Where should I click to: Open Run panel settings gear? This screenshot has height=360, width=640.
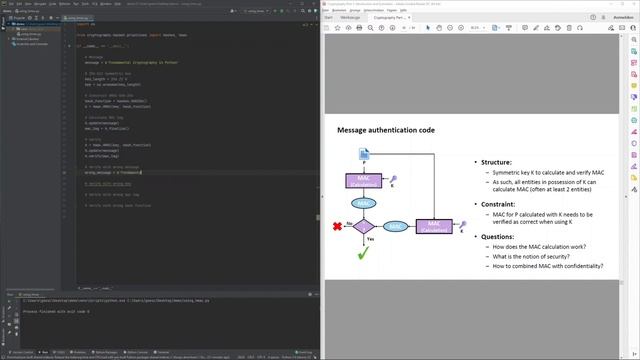click(x=310, y=294)
